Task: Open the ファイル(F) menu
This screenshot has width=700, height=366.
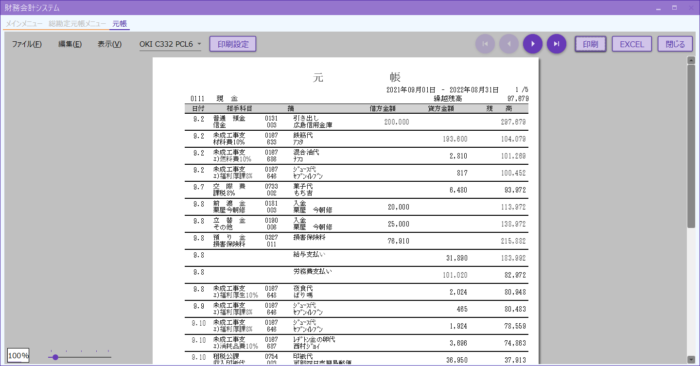Action: [27, 44]
